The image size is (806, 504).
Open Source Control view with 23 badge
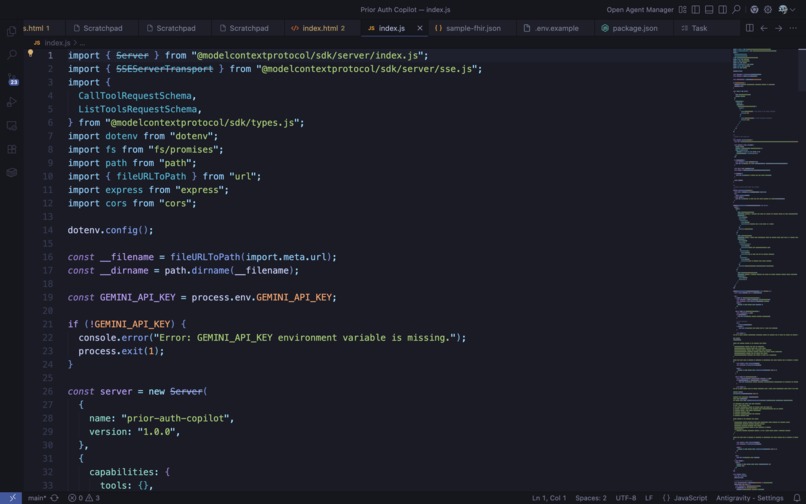[x=12, y=79]
